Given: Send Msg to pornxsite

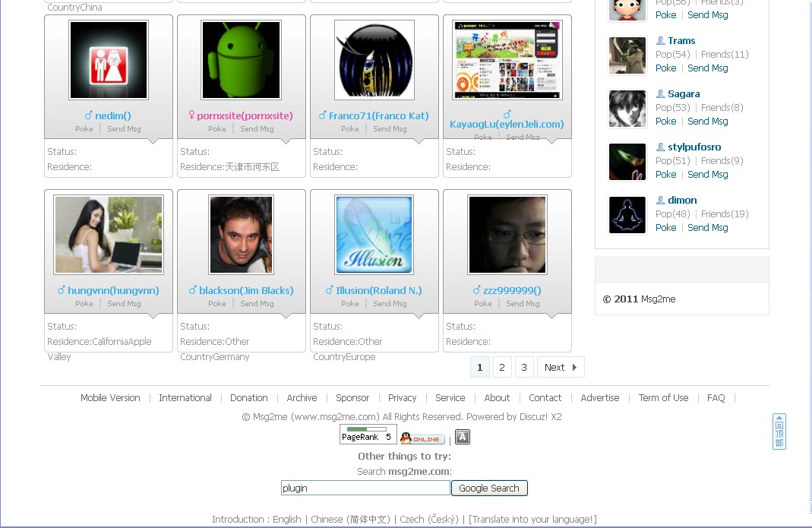Looking at the screenshot, I should point(257,128).
